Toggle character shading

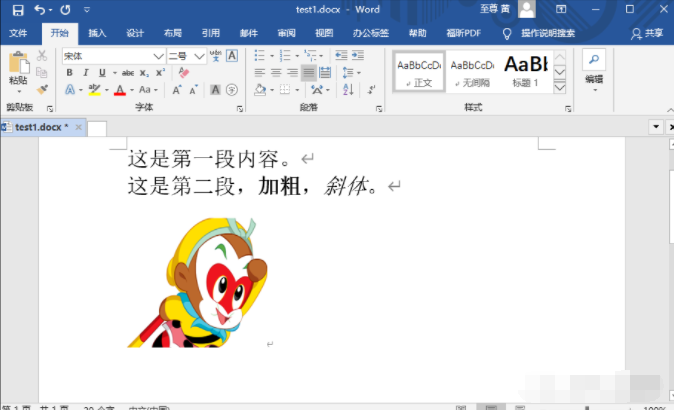(x=215, y=89)
